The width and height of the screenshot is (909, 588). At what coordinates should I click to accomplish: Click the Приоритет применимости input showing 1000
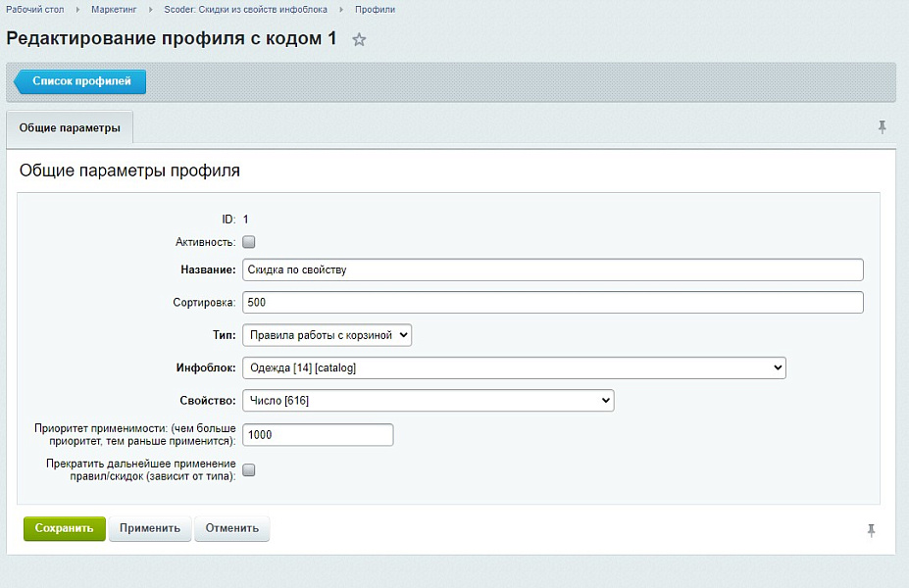coord(316,434)
